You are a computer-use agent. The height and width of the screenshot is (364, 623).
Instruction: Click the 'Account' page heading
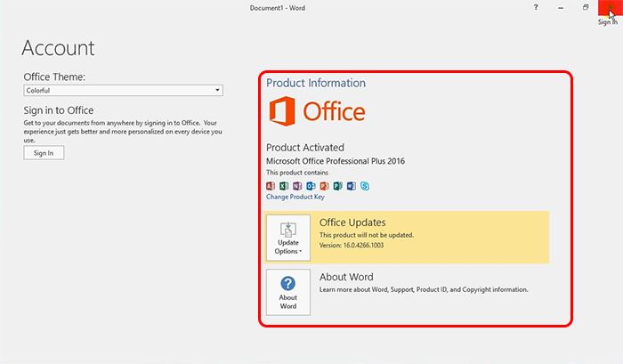[58, 48]
